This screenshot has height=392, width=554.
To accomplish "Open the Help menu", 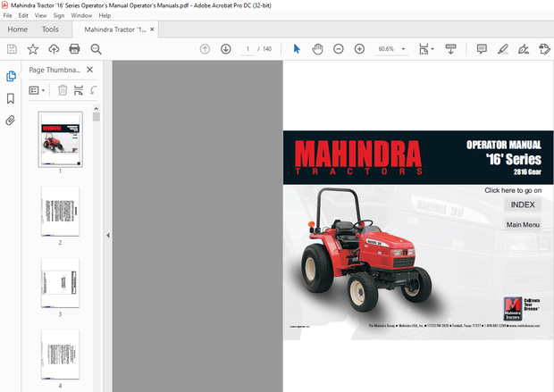I will (x=105, y=15).
